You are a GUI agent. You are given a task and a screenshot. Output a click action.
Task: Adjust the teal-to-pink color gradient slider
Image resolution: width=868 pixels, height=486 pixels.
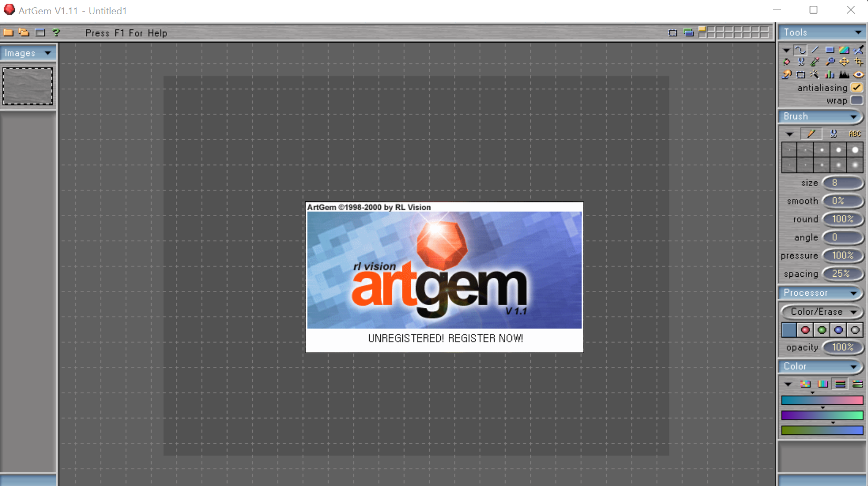[x=822, y=401]
